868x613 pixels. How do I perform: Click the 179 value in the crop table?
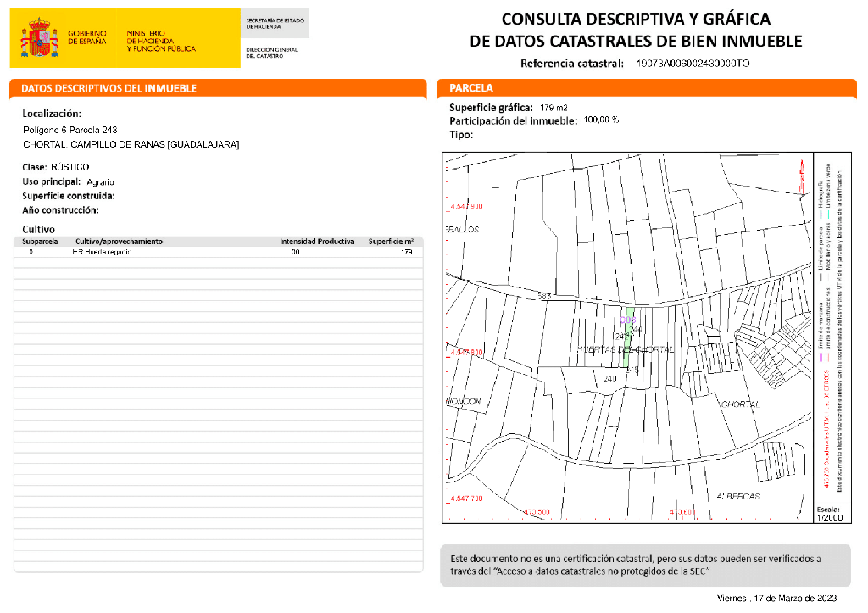tap(407, 252)
